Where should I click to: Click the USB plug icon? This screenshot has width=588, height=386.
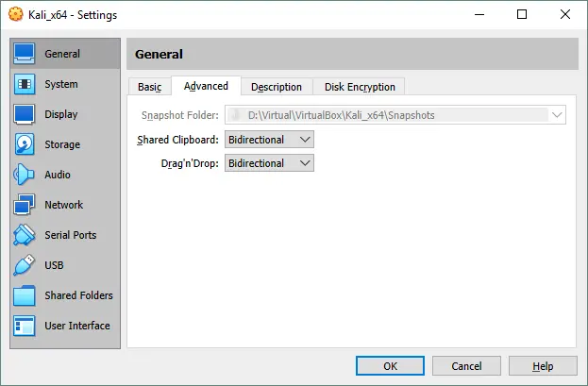point(24,265)
